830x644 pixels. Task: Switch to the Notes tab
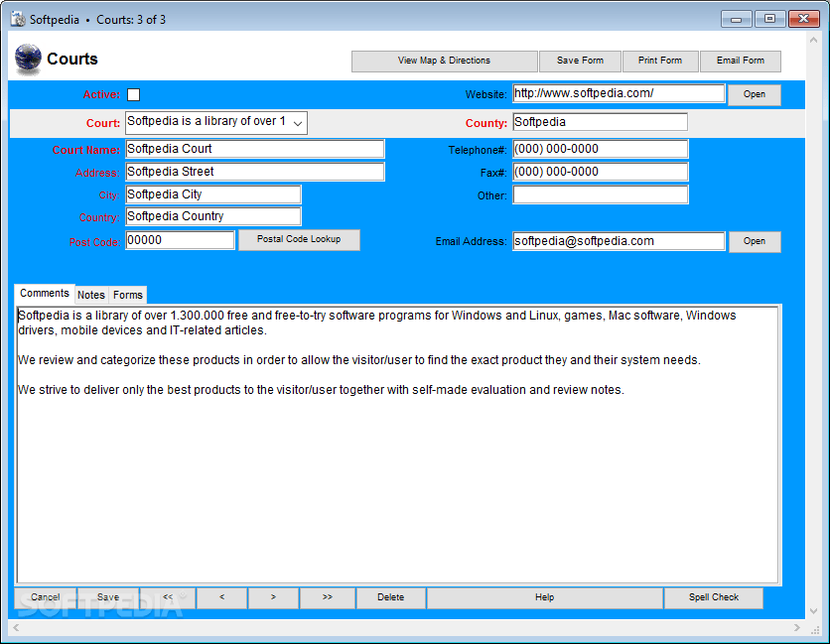[90, 295]
